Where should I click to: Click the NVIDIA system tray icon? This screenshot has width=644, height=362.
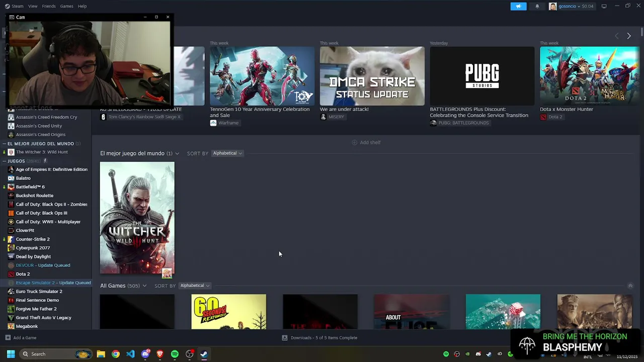467,354
